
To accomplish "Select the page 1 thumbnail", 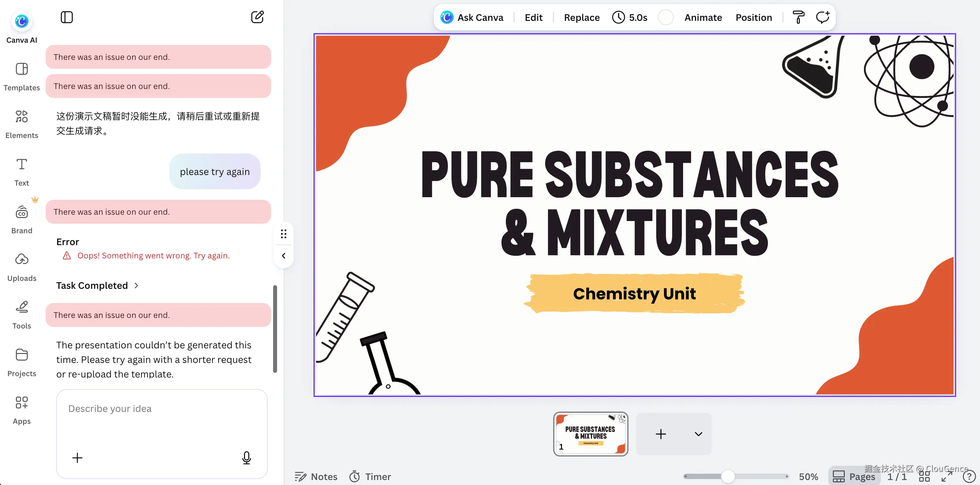I will click(x=591, y=434).
